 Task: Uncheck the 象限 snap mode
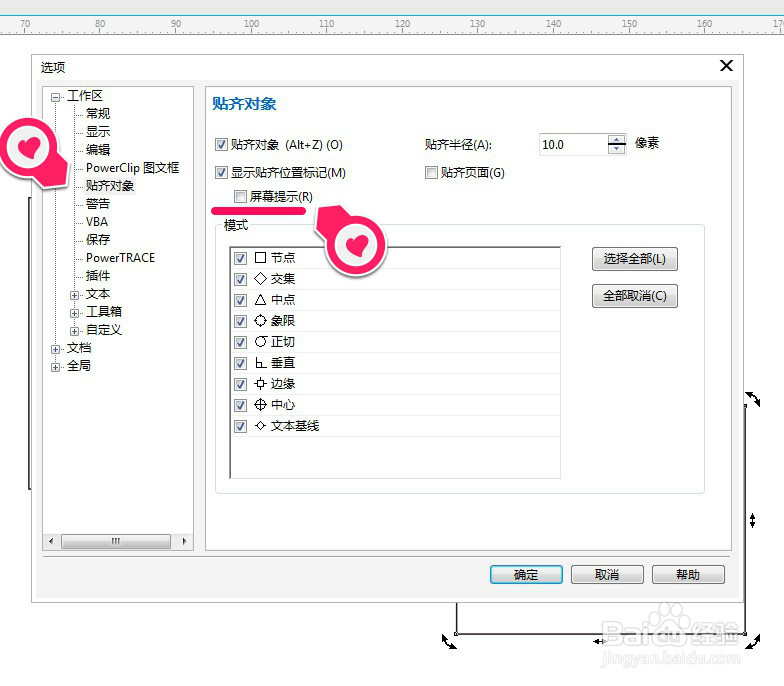pyautogui.click(x=240, y=322)
